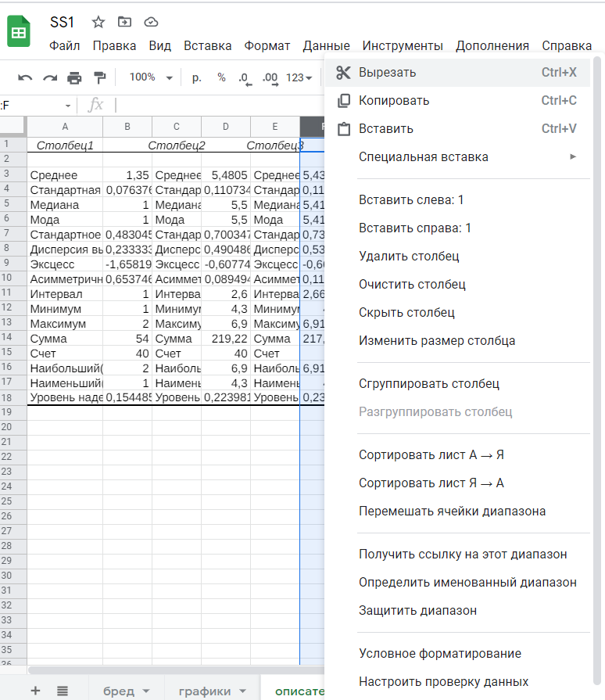Open the Справка menu
Viewport: 605px width, 700px height.
click(567, 45)
